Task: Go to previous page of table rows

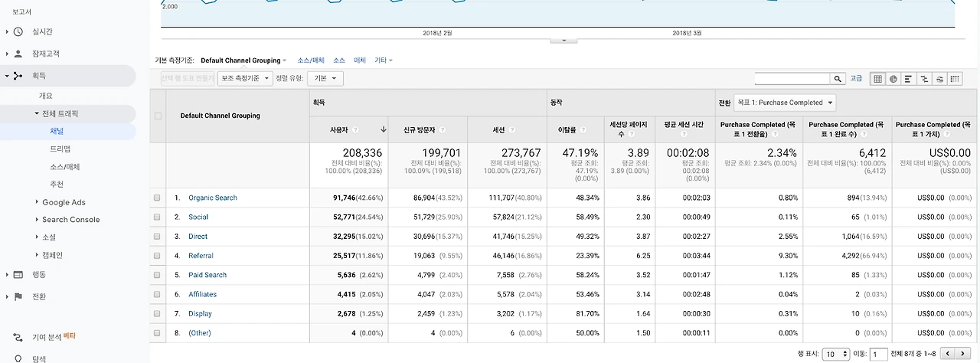Action: [947, 354]
